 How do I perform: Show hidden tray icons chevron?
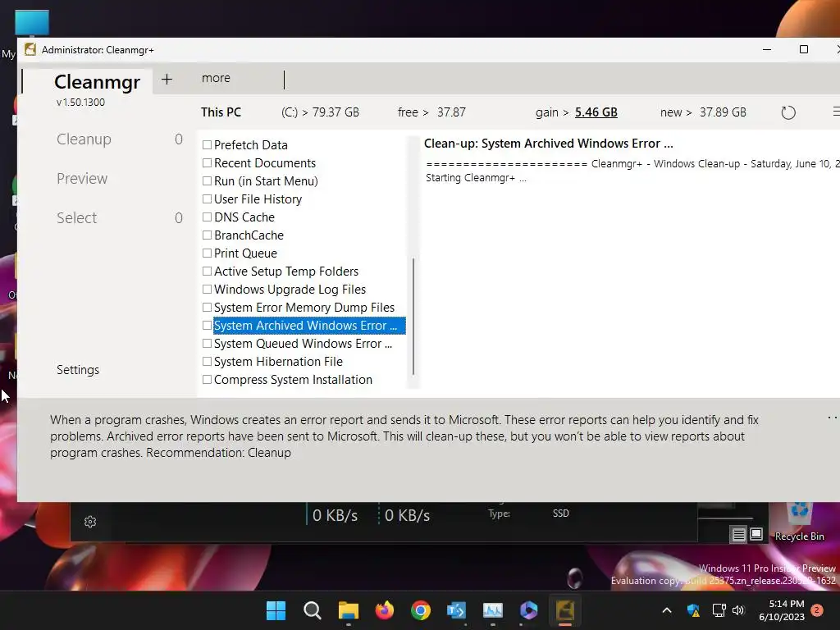pos(667,610)
